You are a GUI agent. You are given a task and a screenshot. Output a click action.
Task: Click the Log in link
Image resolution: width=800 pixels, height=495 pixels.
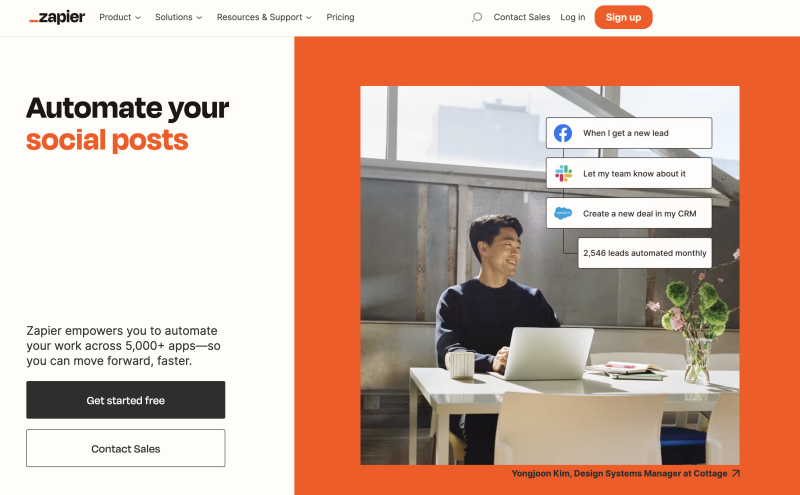572,17
